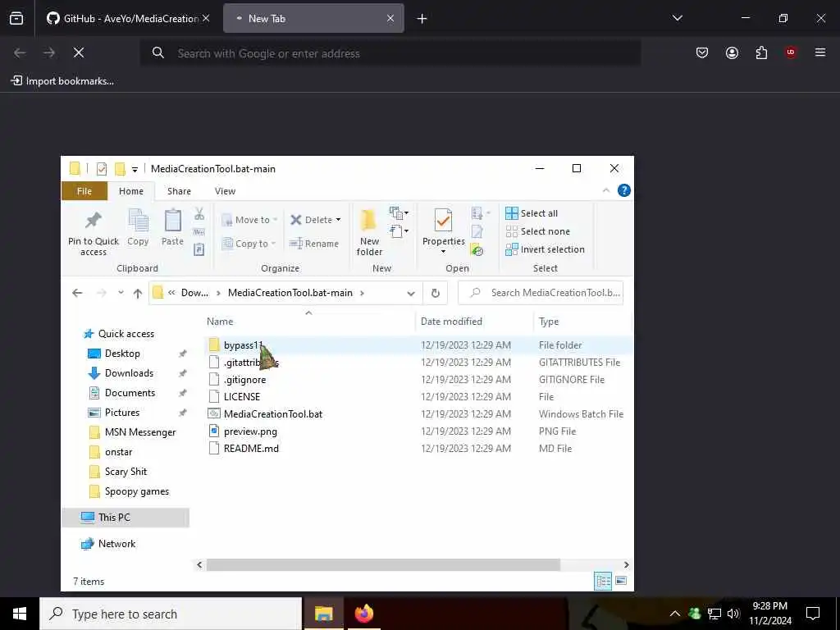Switch to the Home ribbon tab
This screenshot has height=630, width=840.
pos(131,191)
